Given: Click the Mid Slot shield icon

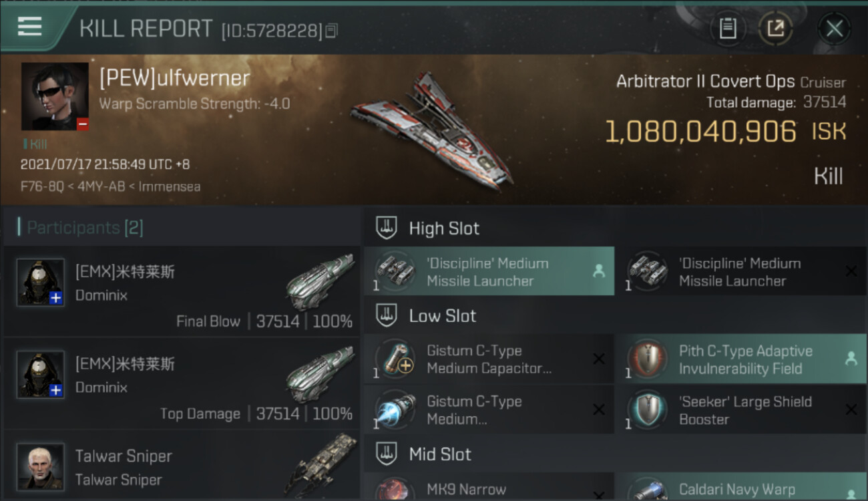Looking at the screenshot, I should tap(387, 454).
